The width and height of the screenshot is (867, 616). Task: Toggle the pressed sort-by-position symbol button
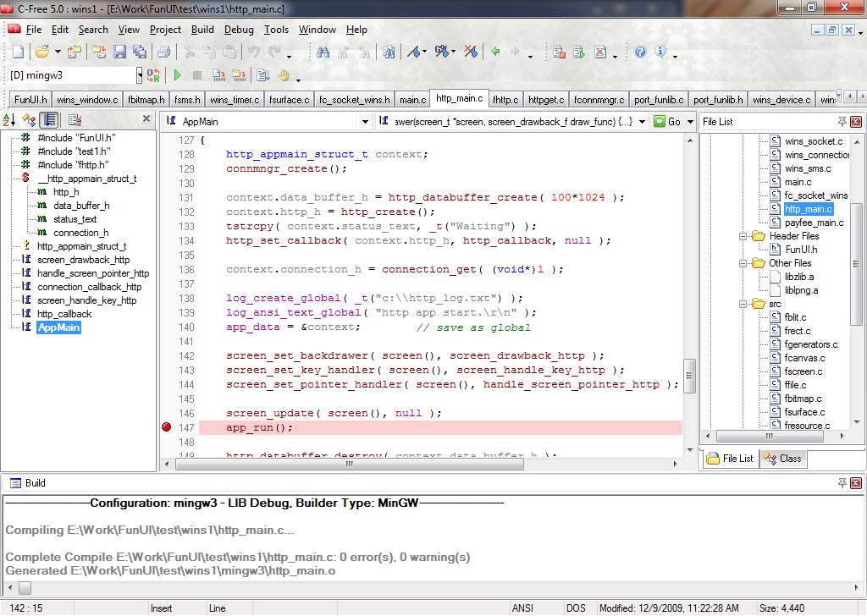[51, 120]
